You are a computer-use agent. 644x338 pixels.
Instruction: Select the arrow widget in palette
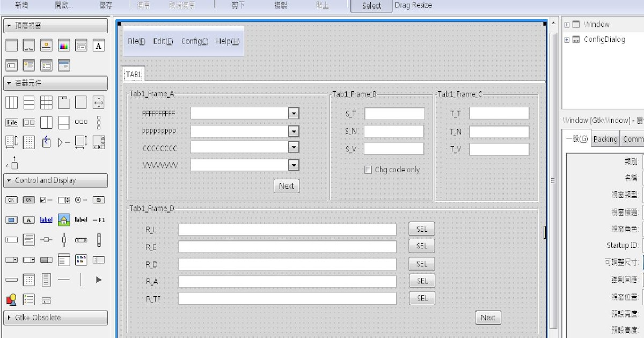(99, 280)
